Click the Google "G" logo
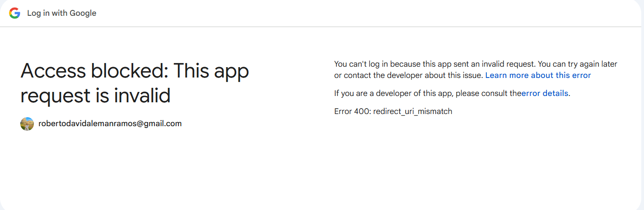 click(14, 13)
